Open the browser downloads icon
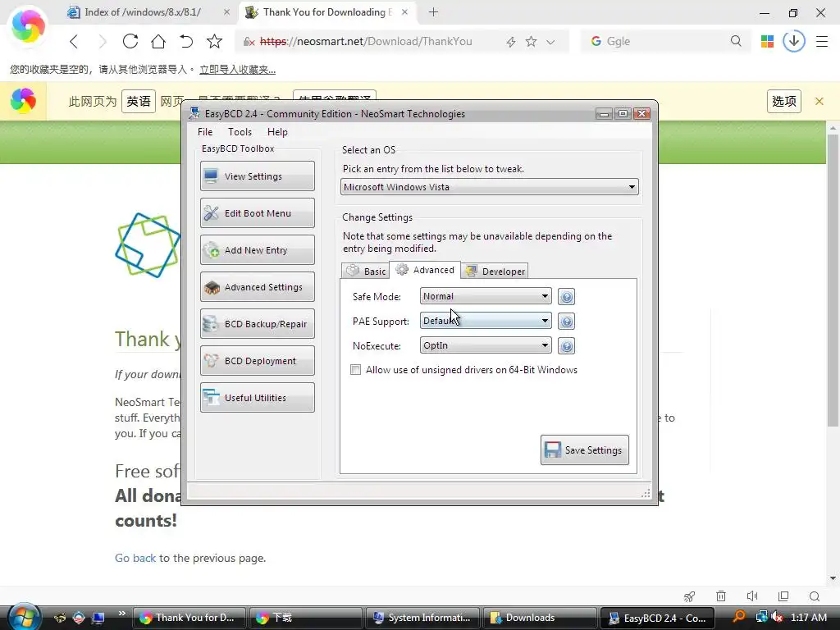 point(794,41)
